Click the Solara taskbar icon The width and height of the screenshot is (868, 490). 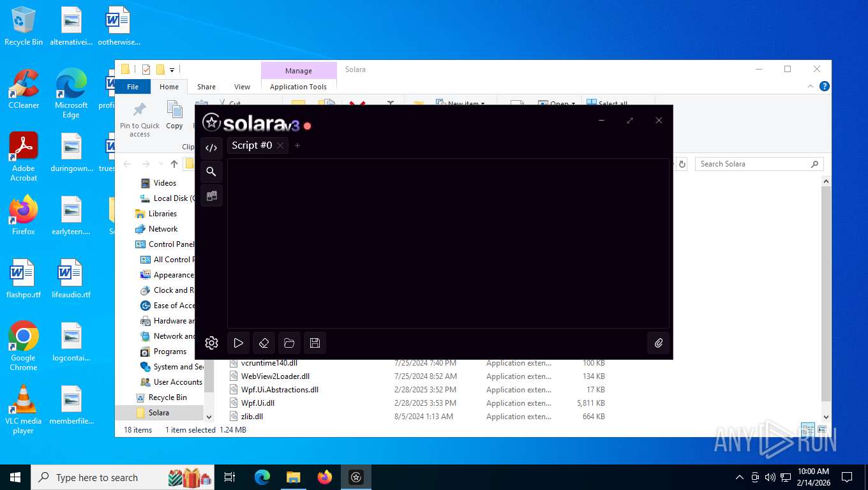(x=356, y=477)
